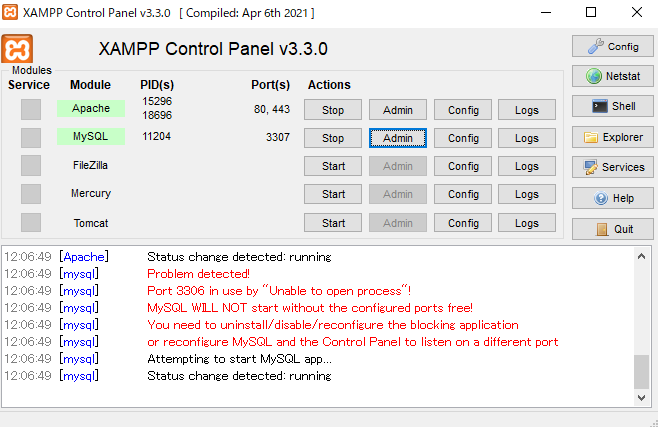Click the FileZilla module label

(x=90, y=165)
